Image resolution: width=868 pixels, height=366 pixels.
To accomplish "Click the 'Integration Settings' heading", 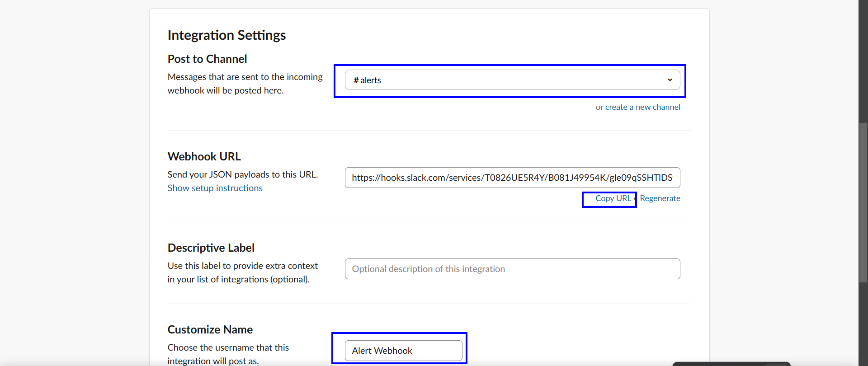I will pyautogui.click(x=226, y=35).
